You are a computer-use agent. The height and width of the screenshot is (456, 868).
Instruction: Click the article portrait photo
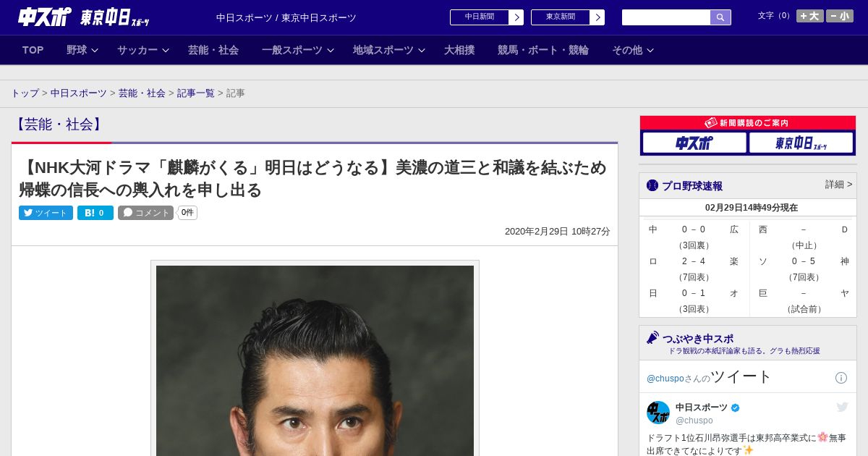[x=315, y=360]
